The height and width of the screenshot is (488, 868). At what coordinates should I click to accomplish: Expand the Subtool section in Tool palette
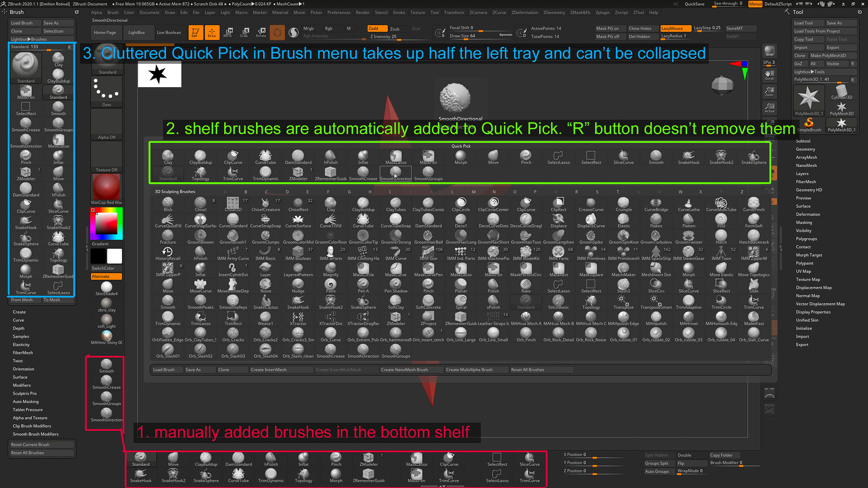tap(803, 141)
